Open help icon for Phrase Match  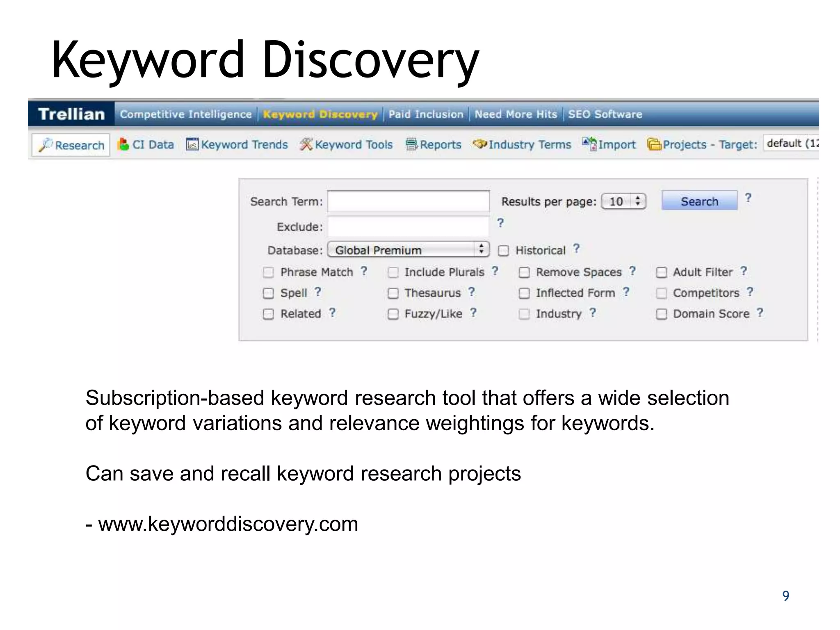[364, 271]
